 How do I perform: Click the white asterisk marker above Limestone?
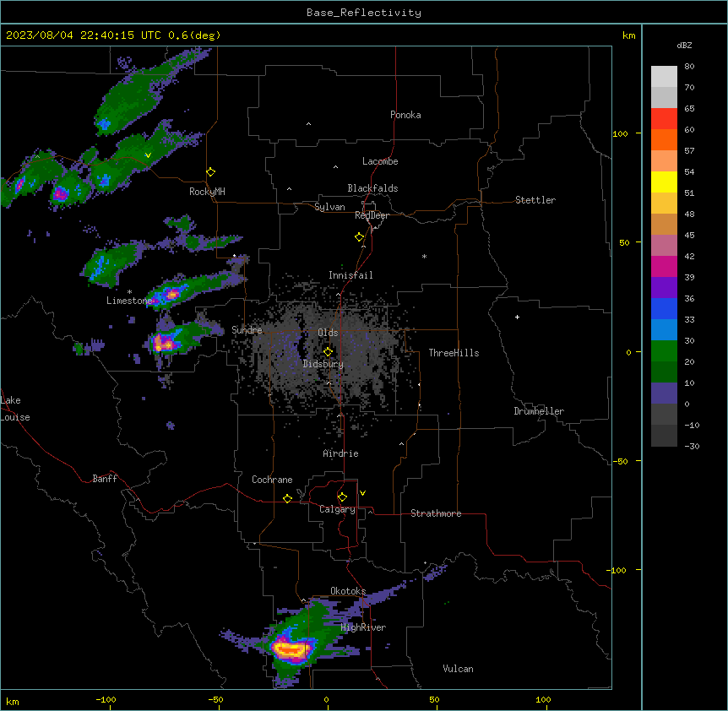[x=129, y=292]
